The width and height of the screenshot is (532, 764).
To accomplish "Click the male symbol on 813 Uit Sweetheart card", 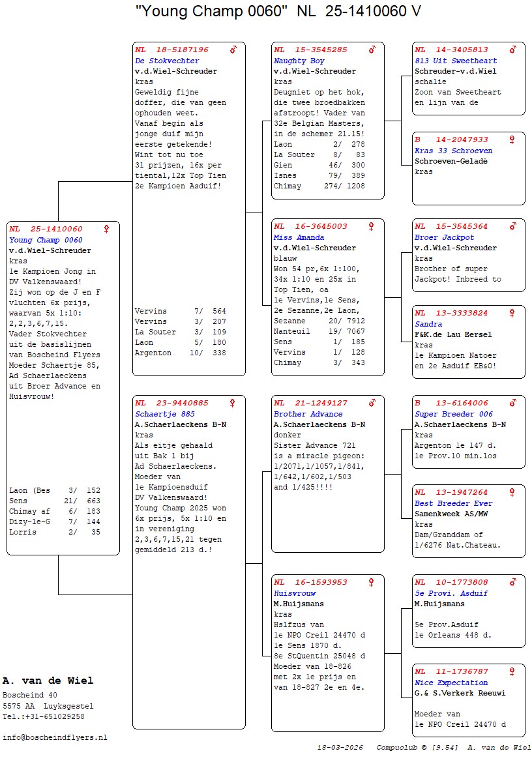I will 513,50.
